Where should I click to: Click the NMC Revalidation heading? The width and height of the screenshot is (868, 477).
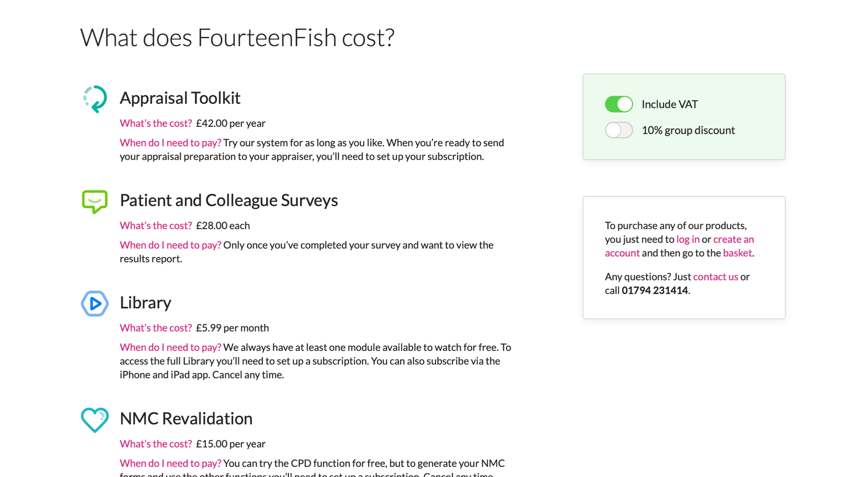[186, 419]
